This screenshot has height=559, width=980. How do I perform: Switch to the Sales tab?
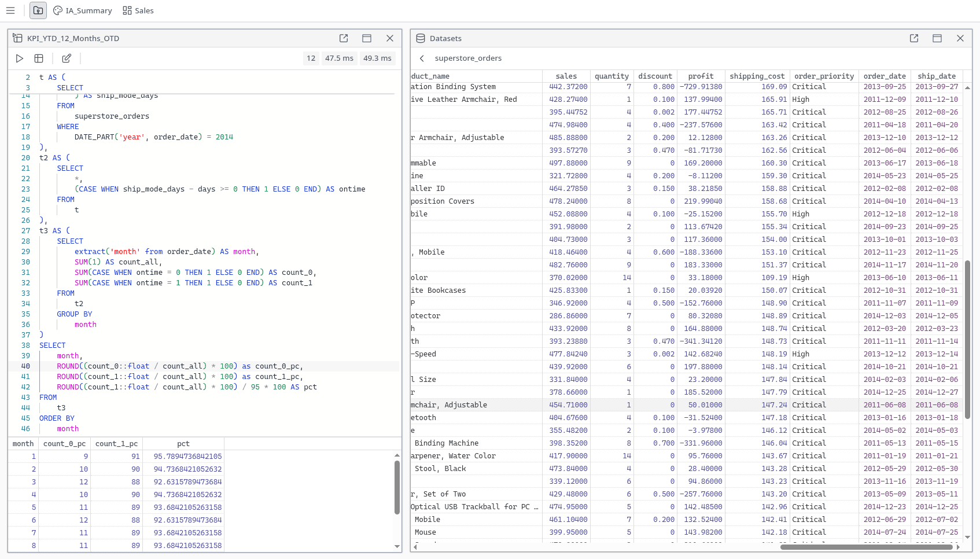(x=143, y=10)
